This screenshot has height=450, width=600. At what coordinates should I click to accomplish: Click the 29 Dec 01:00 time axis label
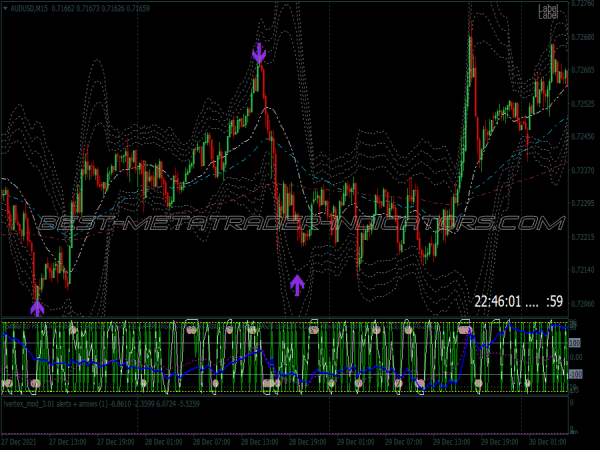355,442
